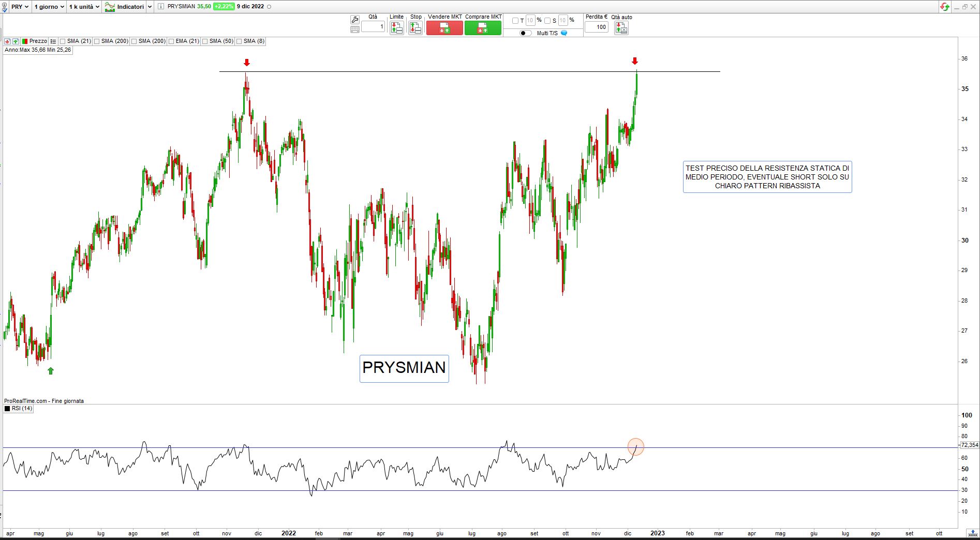Enable the SMA (21) checkbox
Screen dimensions: 980x540
(x=63, y=41)
